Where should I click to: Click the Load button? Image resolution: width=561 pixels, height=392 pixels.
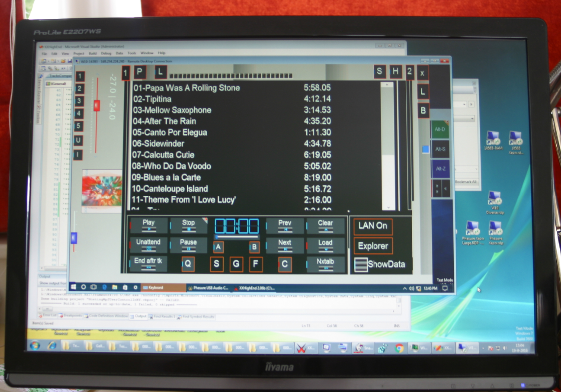(x=325, y=245)
